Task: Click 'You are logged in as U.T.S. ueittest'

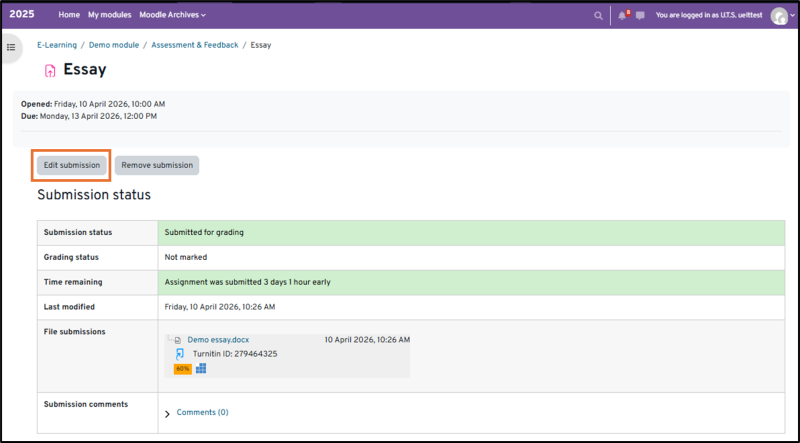Action: coord(710,15)
